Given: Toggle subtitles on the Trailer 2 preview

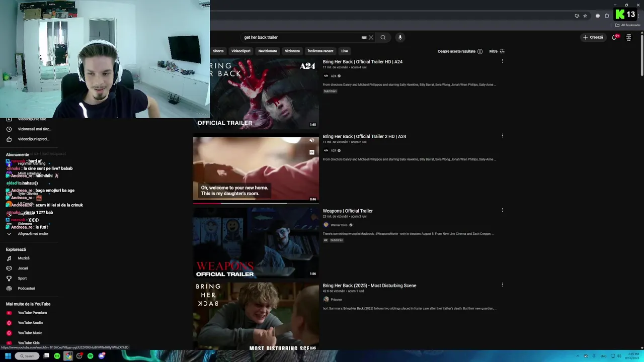Looking at the screenshot, I should point(312,152).
